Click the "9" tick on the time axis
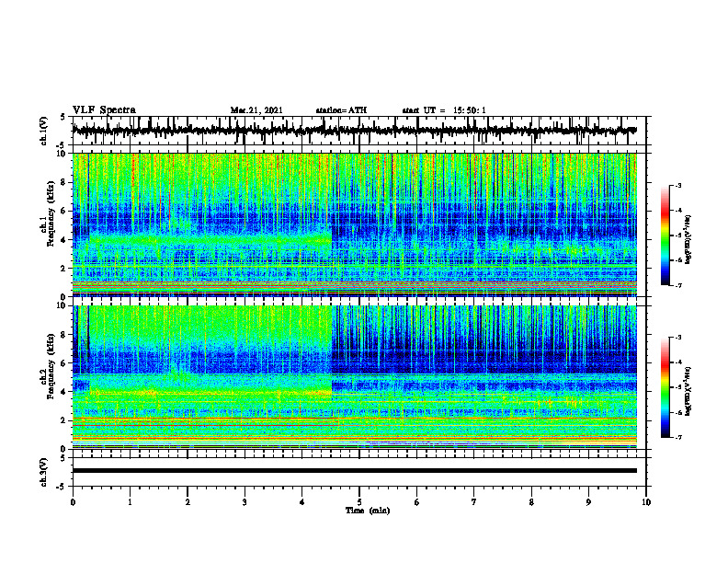728x563 pixels. click(588, 502)
